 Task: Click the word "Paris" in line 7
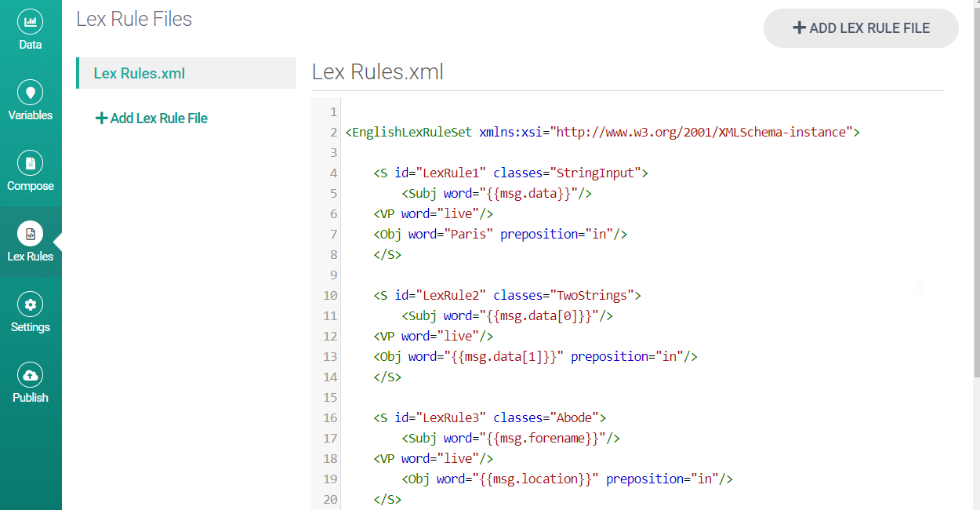(468, 235)
